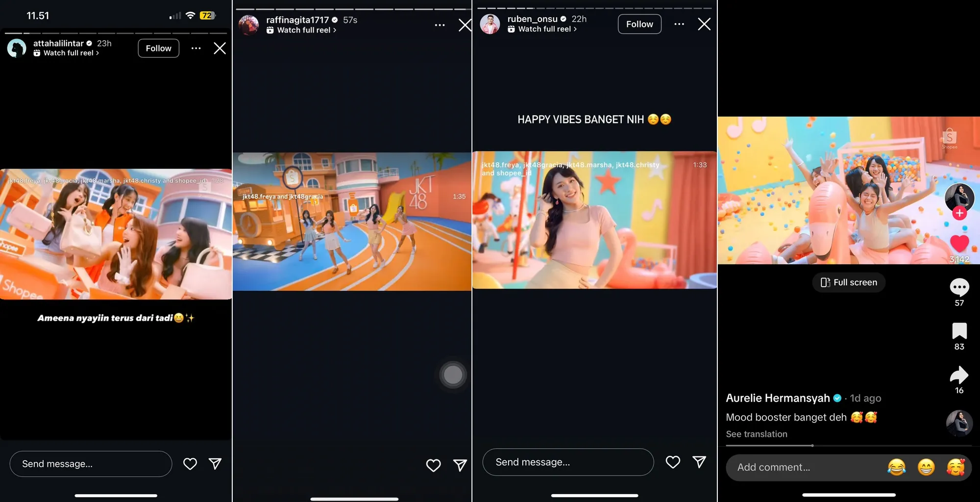Open ruben_onsu's profile picture
Screen dimensions: 980x502
(490, 24)
